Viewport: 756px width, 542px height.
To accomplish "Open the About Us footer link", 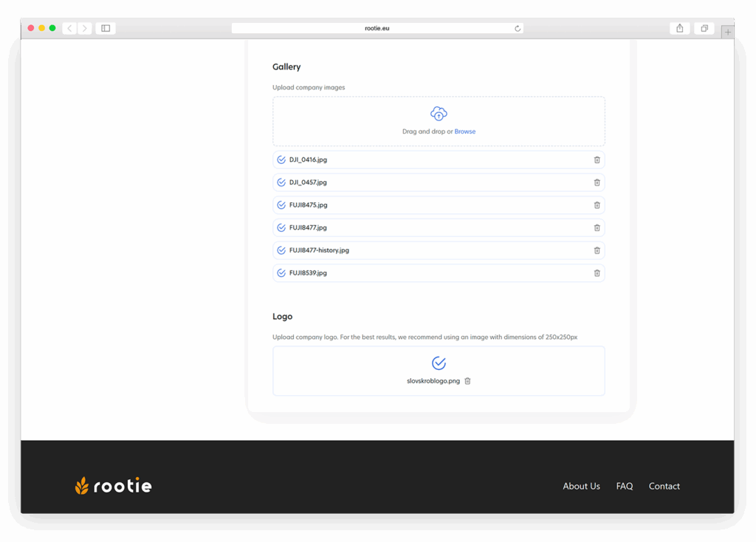I will pos(581,486).
